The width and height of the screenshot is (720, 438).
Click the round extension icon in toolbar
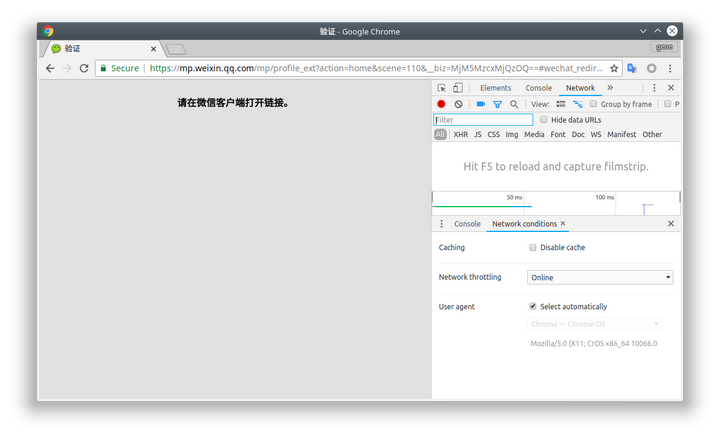pyautogui.click(x=652, y=68)
